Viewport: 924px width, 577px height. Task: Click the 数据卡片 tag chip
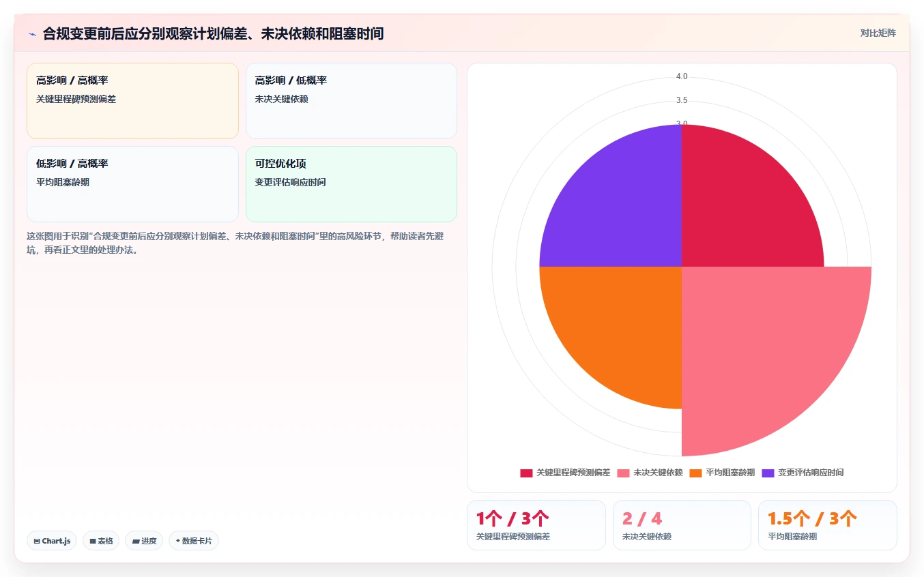[194, 541]
